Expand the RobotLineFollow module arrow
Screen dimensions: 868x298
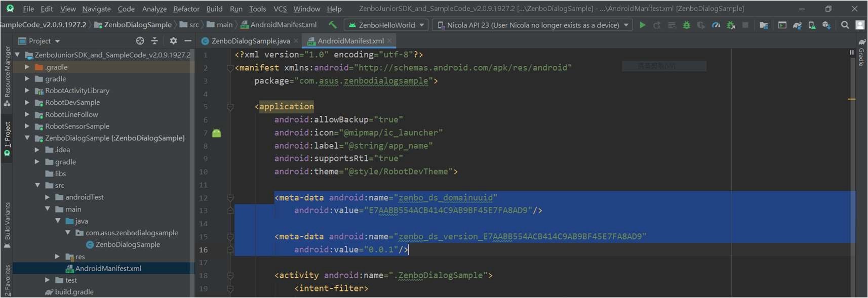(27, 114)
